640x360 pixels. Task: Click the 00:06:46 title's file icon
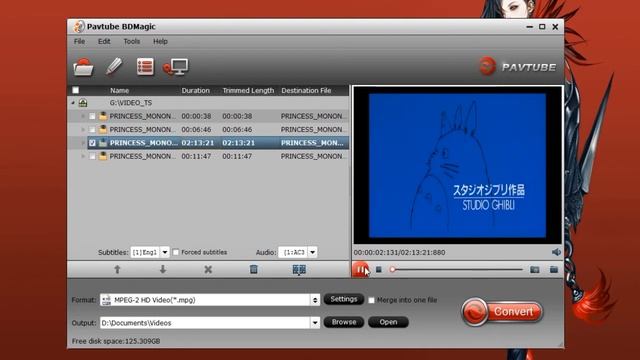point(103,129)
